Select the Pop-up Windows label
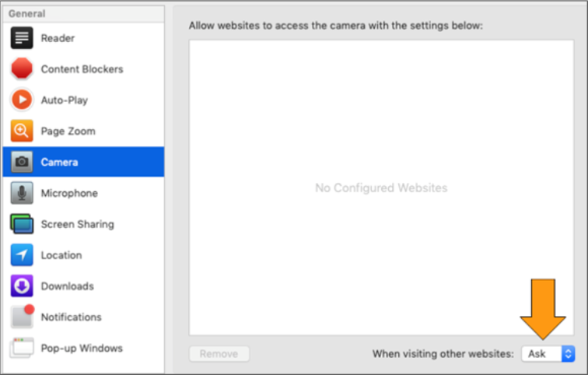The width and height of the screenshot is (588, 375). click(x=82, y=348)
